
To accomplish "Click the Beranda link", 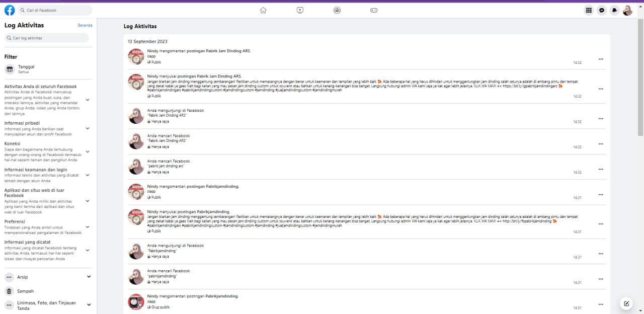I will coord(85,25).
